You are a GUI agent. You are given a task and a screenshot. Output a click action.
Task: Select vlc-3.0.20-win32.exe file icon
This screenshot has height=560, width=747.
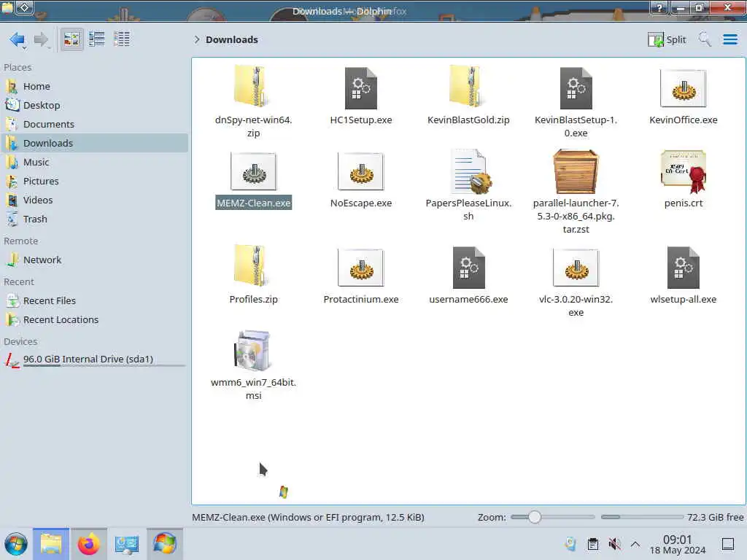[x=576, y=267]
